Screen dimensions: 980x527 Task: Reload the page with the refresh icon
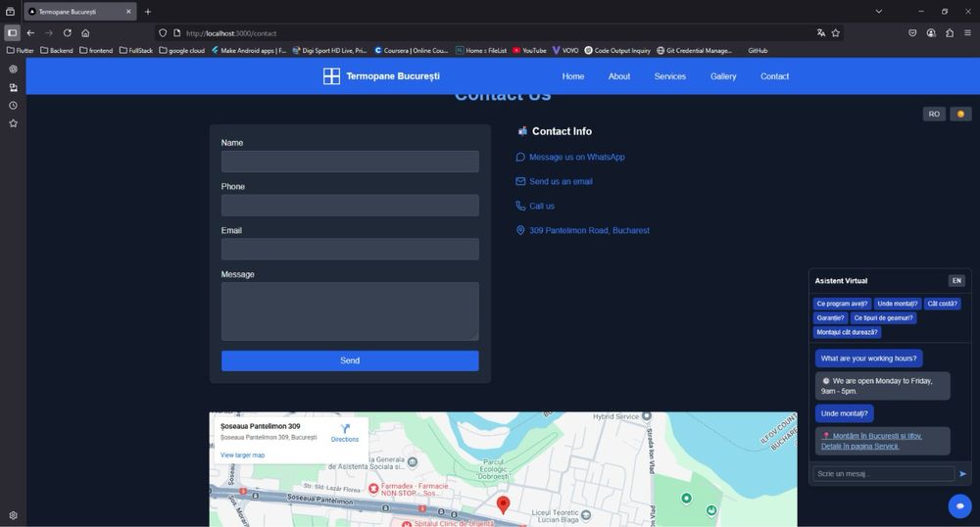point(67,33)
